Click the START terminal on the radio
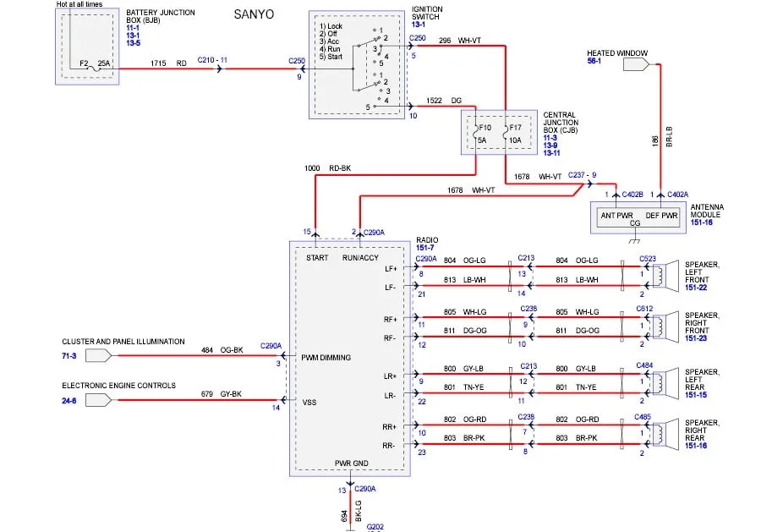The width and height of the screenshot is (783, 532). point(317,258)
